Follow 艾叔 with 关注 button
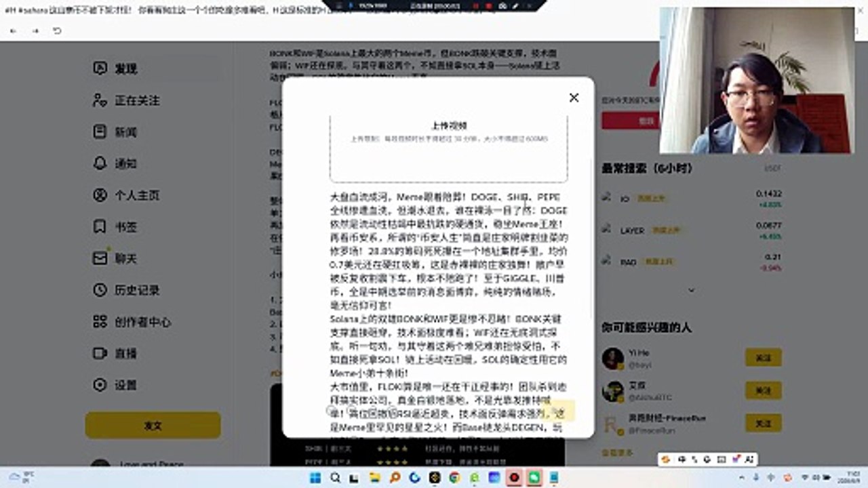 pos(763,390)
